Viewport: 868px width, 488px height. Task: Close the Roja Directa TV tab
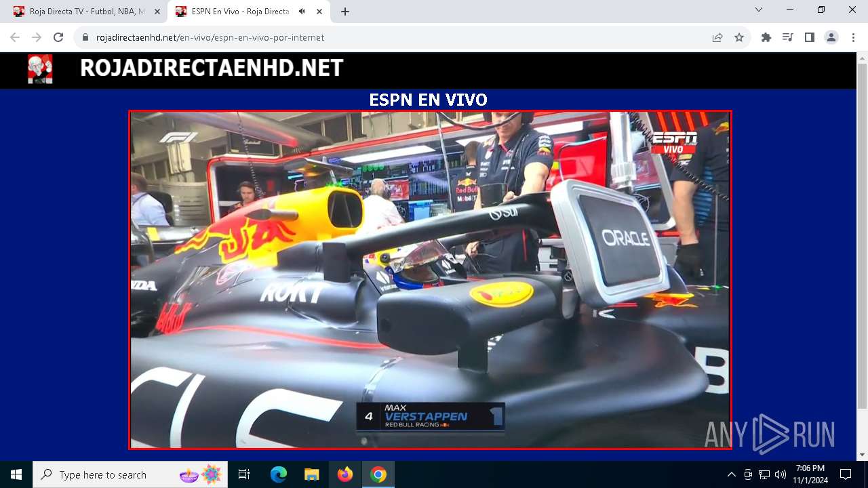pos(157,12)
